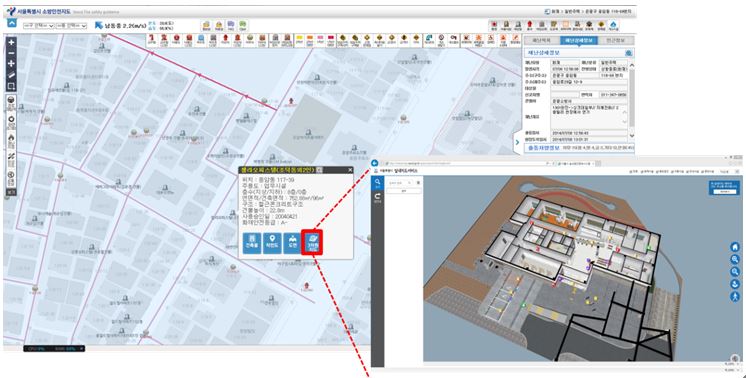746x378 pixels.
Task: Switch to the highlighted disaster detail tab
Action: click(578, 41)
